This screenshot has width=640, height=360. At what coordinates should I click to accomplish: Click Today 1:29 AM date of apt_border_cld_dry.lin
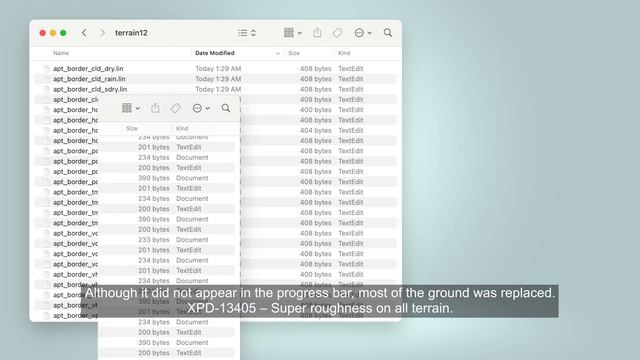point(218,69)
